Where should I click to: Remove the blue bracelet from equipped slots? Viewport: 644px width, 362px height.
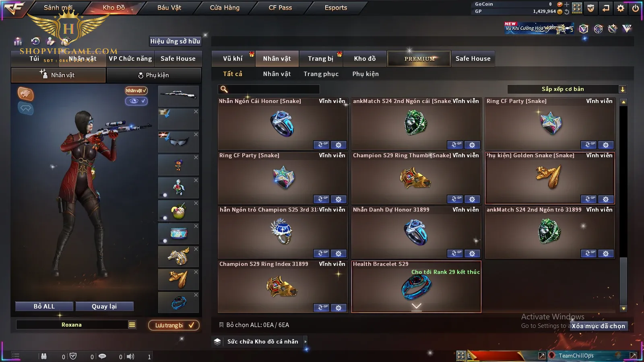click(196, 295)
